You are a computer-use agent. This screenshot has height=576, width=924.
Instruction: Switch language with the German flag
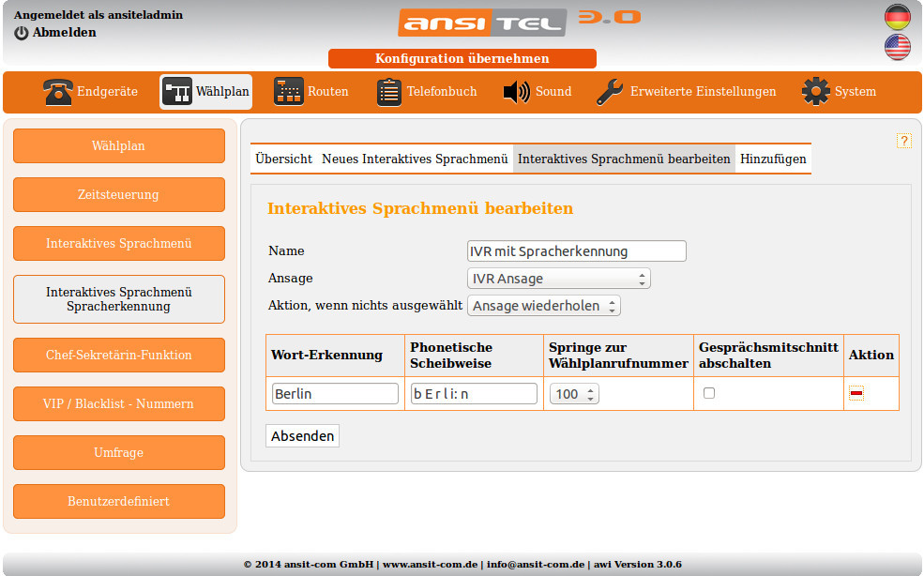point(898,17)
